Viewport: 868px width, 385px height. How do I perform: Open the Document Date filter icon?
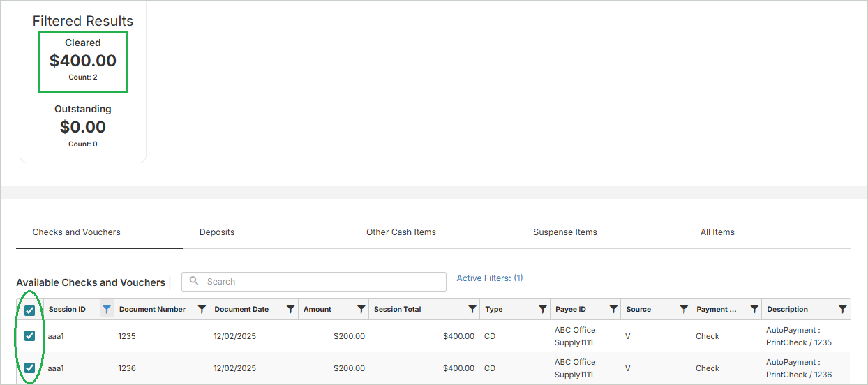click(291, 310)
